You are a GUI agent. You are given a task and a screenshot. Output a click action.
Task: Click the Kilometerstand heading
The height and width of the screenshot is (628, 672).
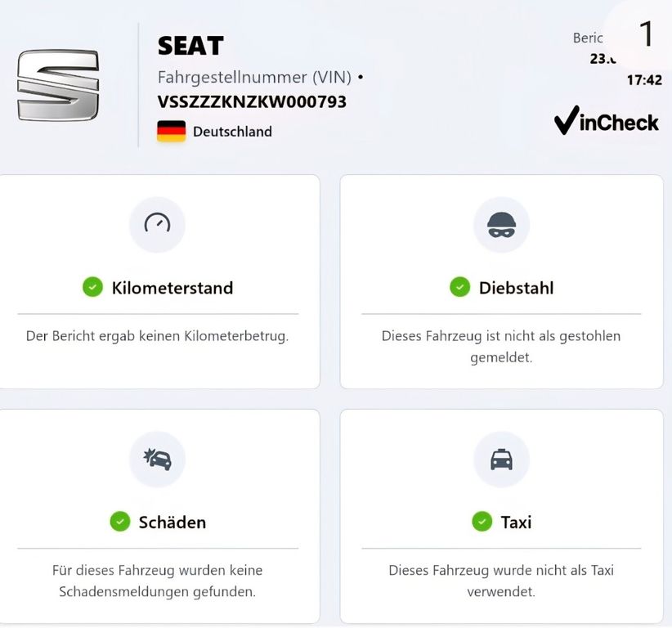click(x=172, y=288)
